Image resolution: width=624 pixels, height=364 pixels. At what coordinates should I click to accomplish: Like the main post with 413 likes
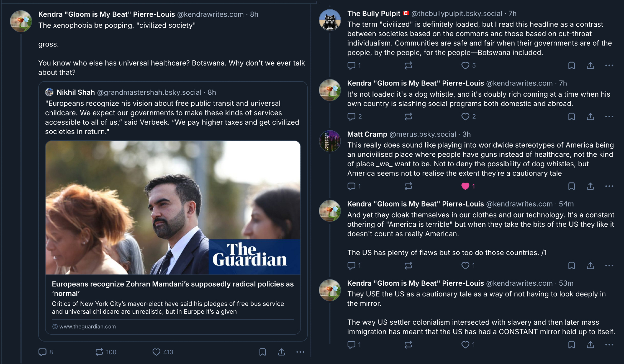coord(156,352)
